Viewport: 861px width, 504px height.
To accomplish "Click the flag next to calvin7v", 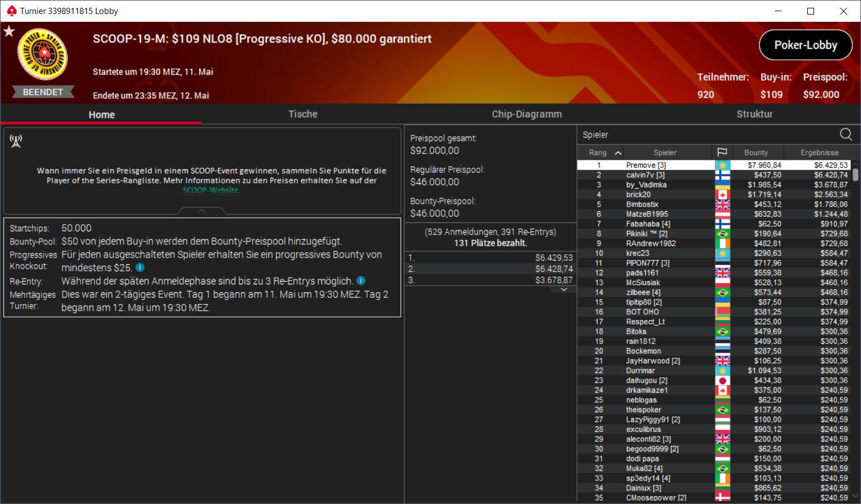I will (x=722, y=175).
